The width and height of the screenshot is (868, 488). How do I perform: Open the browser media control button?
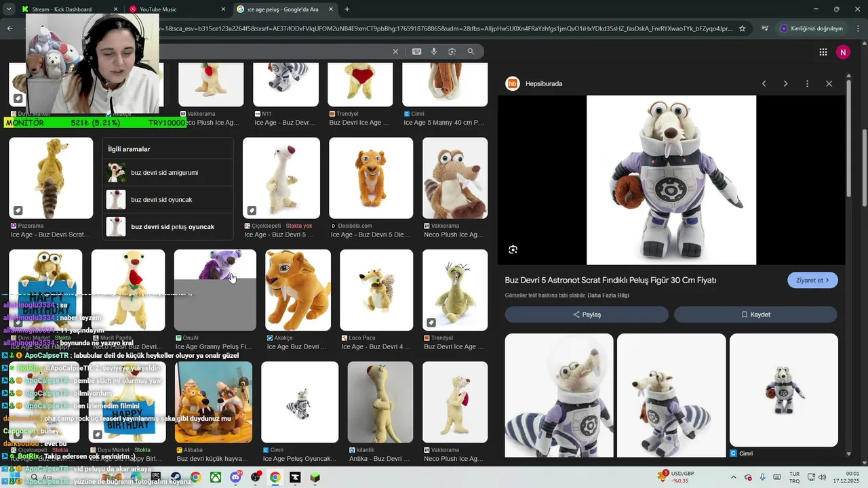pos(765,28)
